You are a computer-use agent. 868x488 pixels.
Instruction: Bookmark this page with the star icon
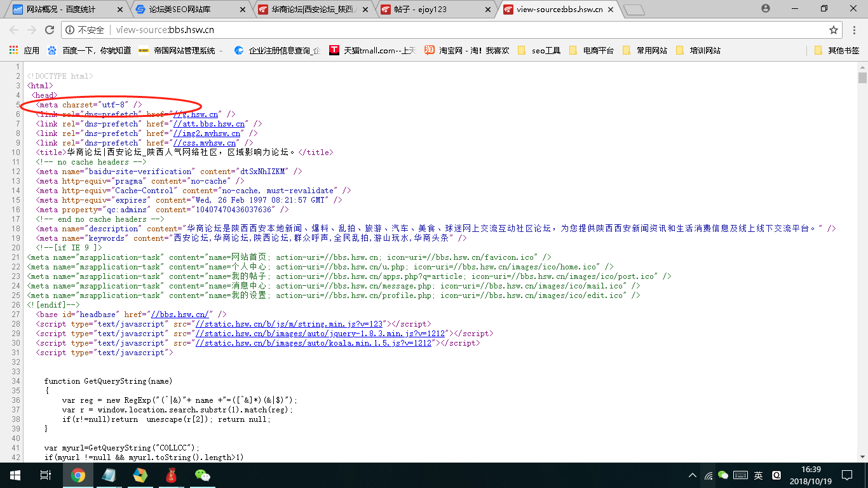(834, 30)
